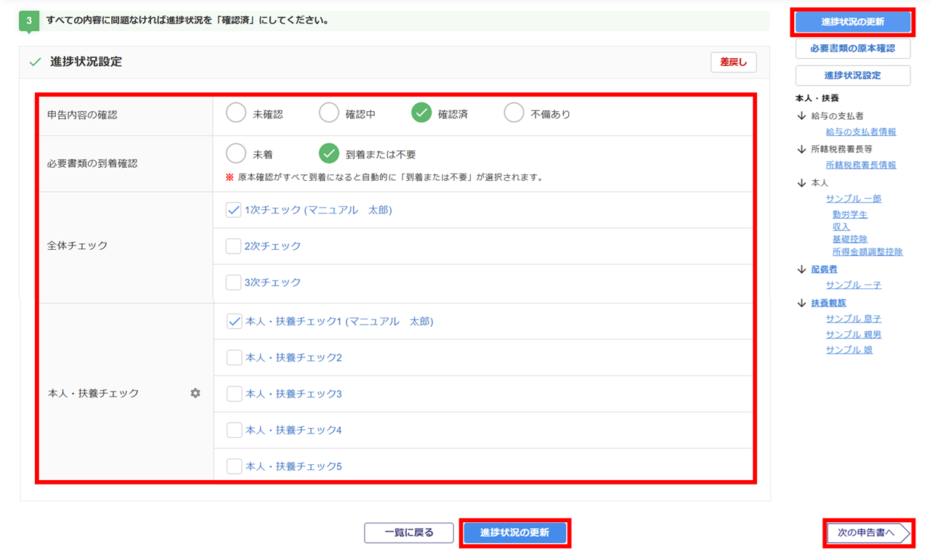
Task: Select 未着 for document arrival
Action: click(236, 153)
